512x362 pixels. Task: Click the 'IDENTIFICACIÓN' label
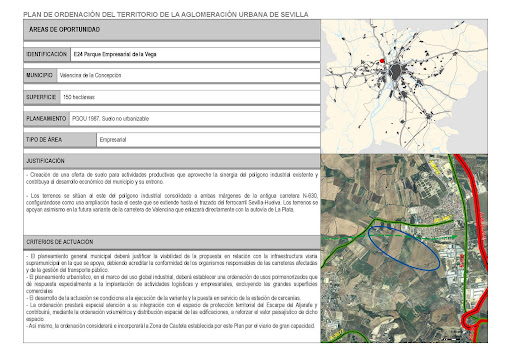pyautogui.click(x=47, y=54)
